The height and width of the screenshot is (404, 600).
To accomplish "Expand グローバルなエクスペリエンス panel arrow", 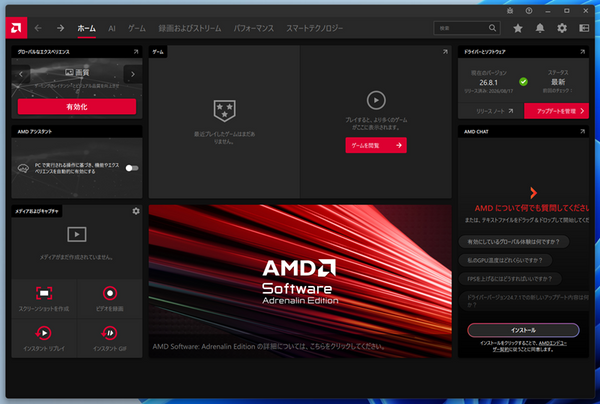I will click(x=136, y=52).
